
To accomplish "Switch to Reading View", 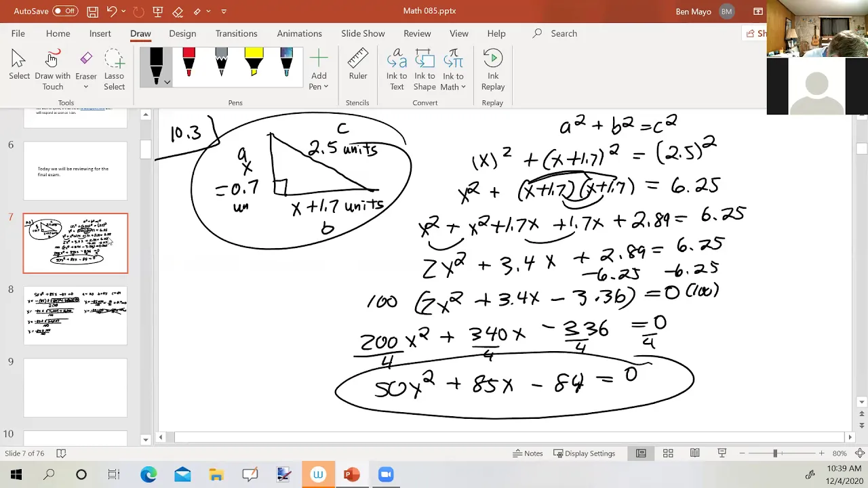I will coord(695,453).
